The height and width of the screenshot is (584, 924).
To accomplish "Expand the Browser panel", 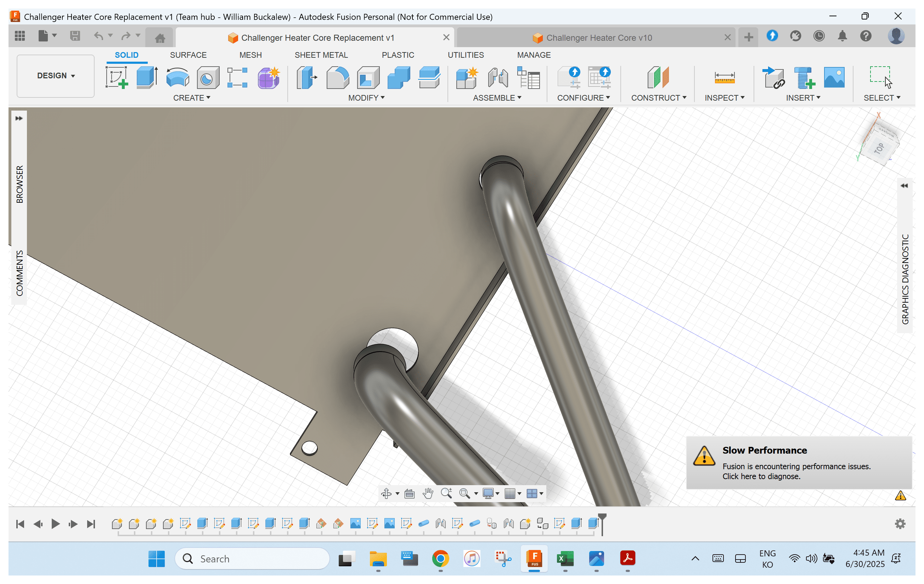I will coord(19,118).
